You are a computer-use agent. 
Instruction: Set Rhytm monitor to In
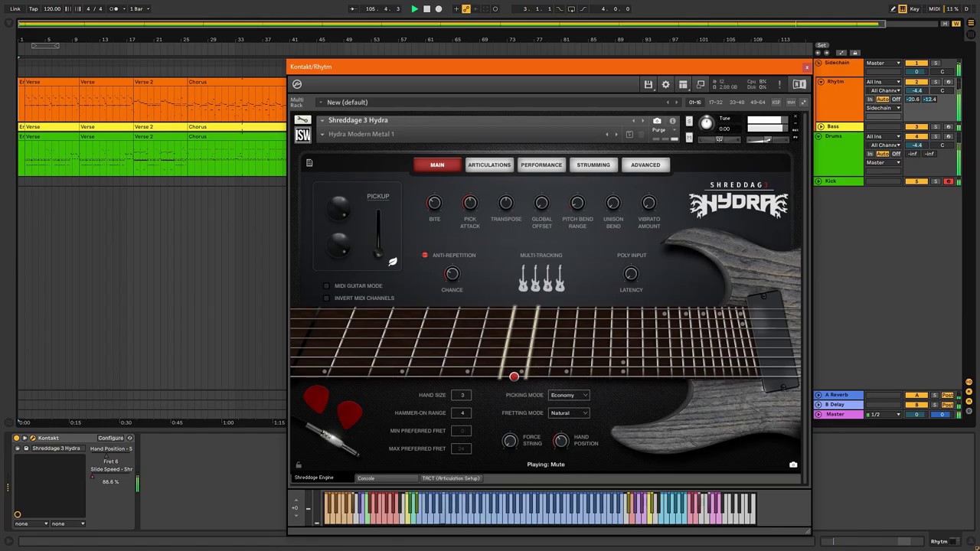coord(871,99)
